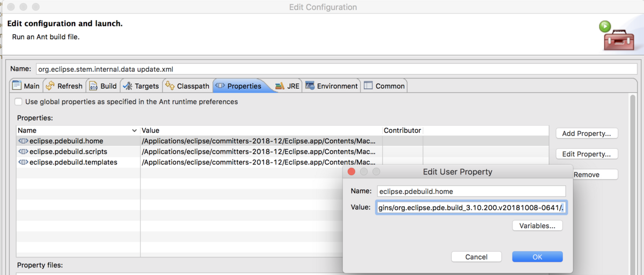The width and height of the screenshot is (644, 275).
Task: Click the property Value text field
Action: (x=471, y=207)
